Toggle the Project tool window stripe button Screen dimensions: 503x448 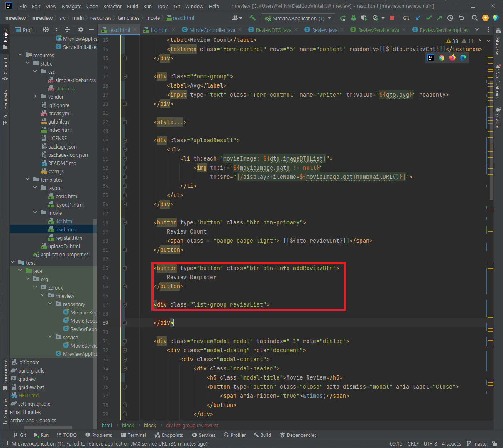point(5,39)
